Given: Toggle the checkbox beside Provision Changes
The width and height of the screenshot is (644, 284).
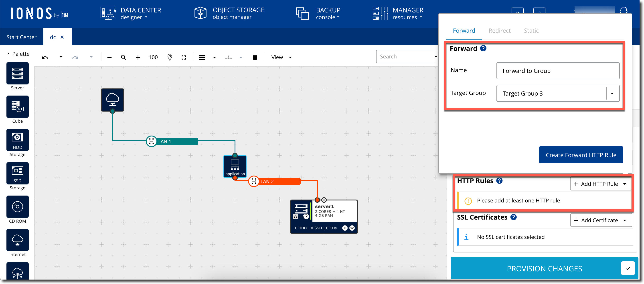Looking at the screenshot, I should 628,268.
